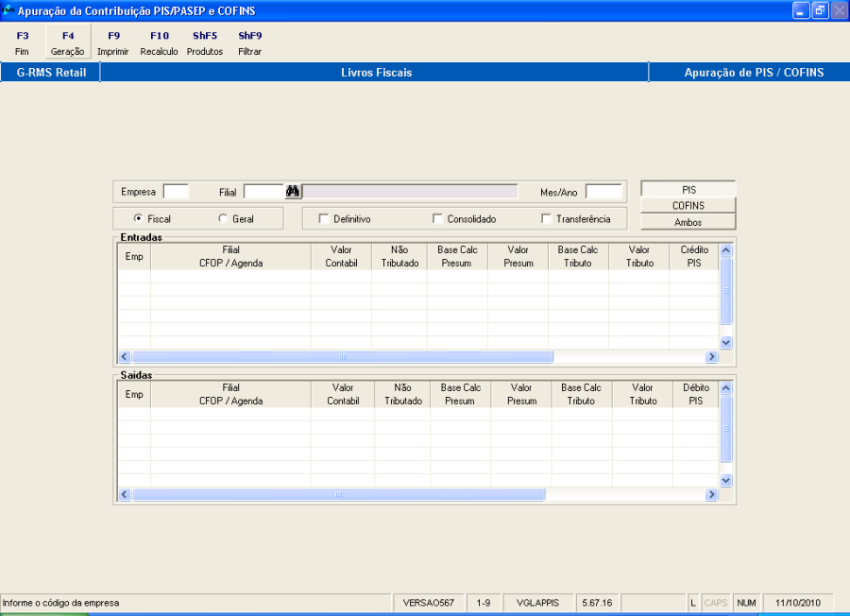Viewport: 850px width, 616px height.
Task: Click the F4 Geração toolbar button
Action: click(x=68, y=43)
